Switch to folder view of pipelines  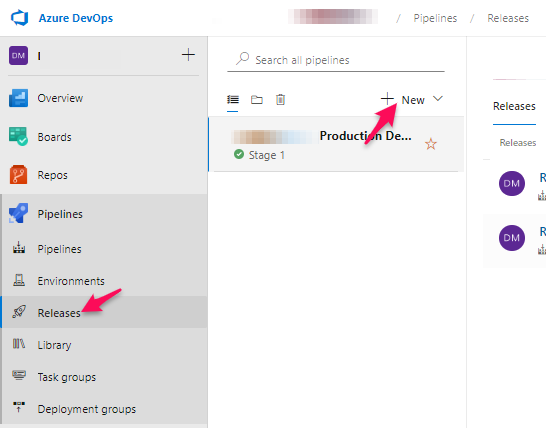[x=257, y=100]
